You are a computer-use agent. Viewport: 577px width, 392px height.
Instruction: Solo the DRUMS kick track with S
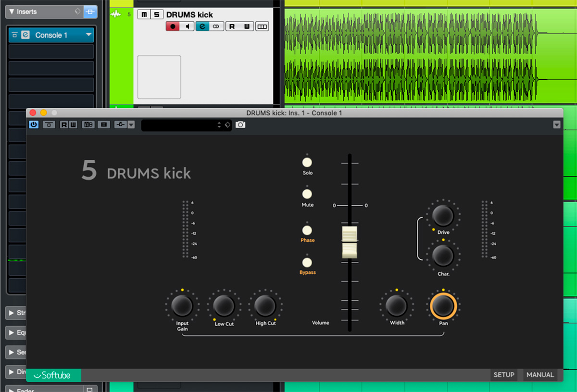click(156, 14)
